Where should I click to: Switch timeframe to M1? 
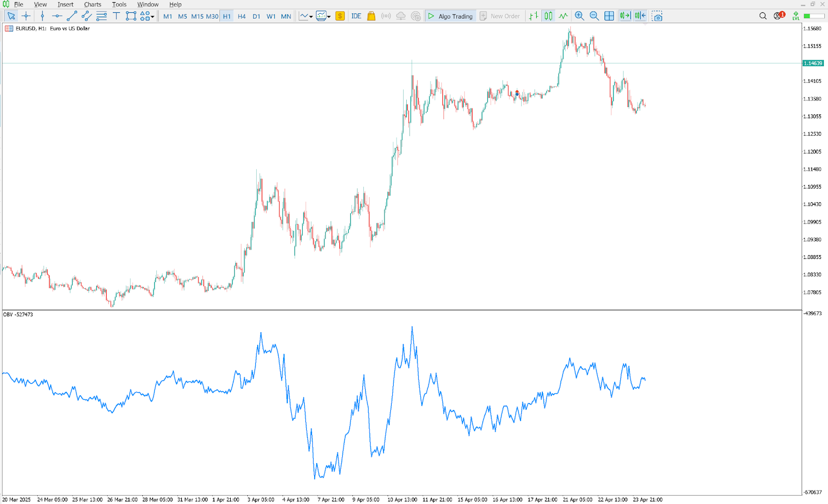click(168, 16)
